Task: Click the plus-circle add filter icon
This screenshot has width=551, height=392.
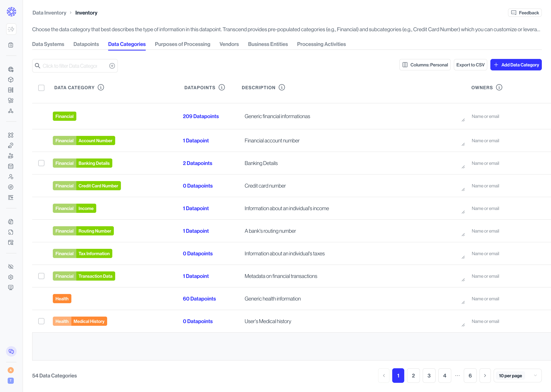Action: click(112, 66)
